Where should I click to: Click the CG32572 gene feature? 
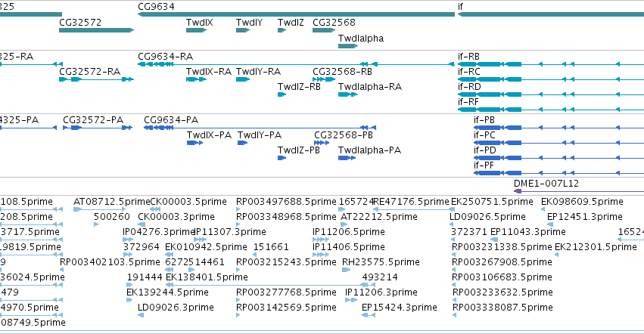point(97,30)
